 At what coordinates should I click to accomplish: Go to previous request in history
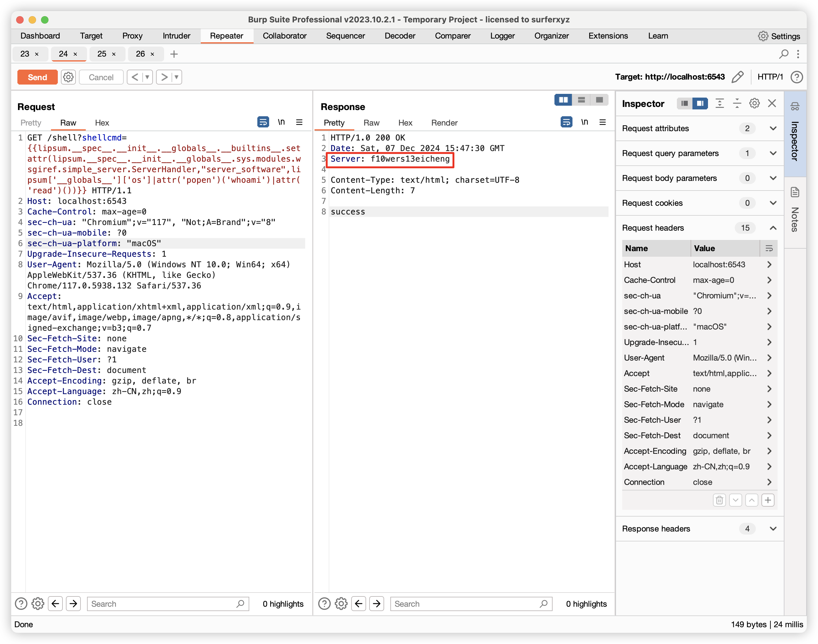(135, 77)
